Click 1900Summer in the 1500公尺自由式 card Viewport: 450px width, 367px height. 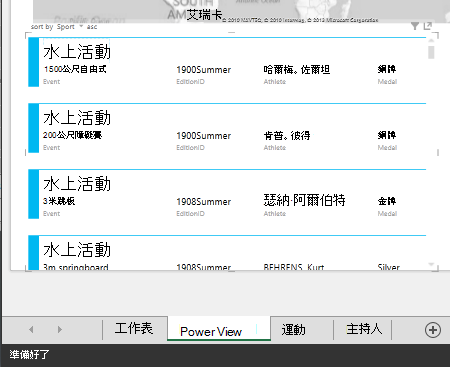[x=204, y=70]
